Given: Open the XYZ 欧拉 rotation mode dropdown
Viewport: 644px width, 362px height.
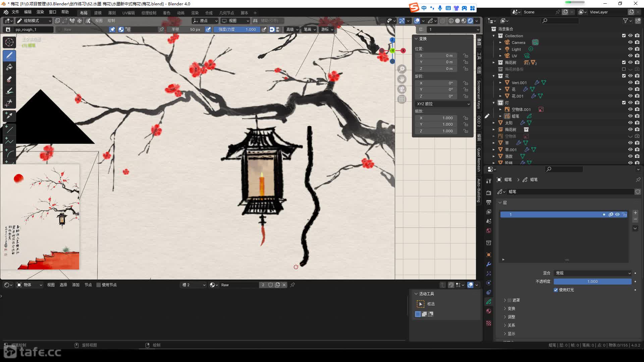Looking at the screenshot, I should tap(443, 104).
